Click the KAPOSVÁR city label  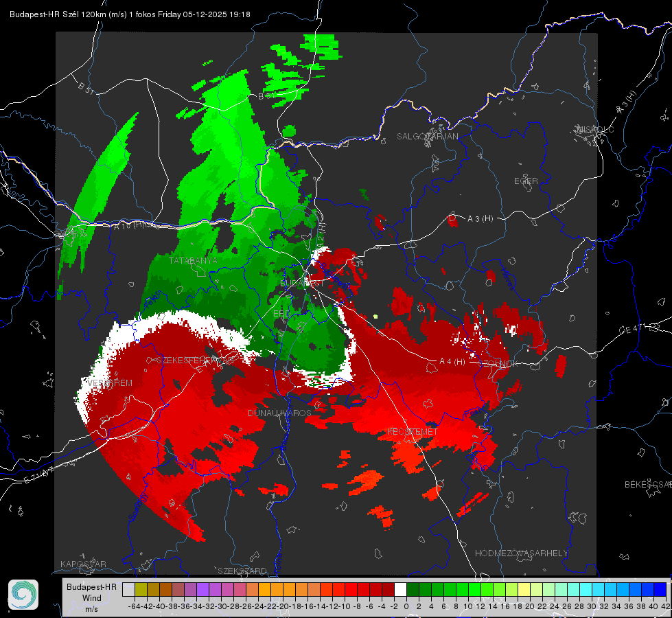pyautogui.click(x=83, y=564)
